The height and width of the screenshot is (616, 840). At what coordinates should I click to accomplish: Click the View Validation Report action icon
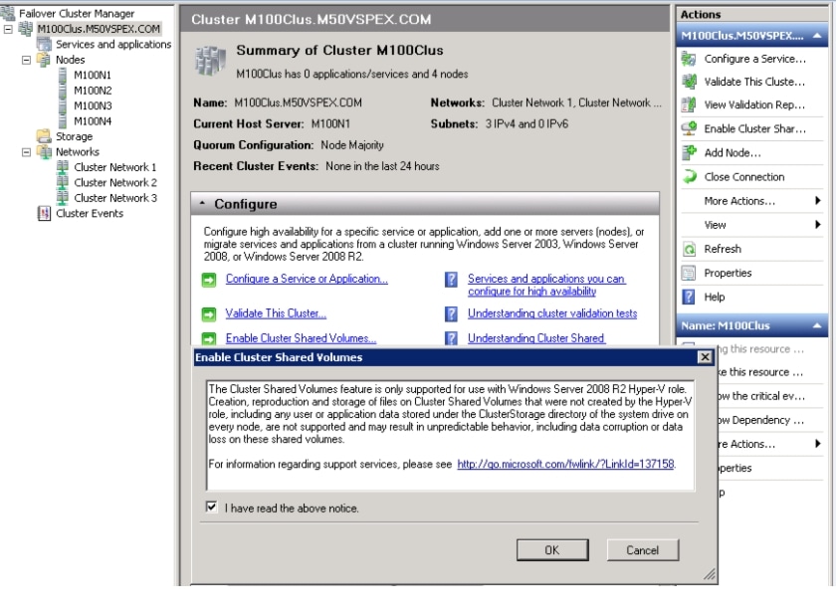[689, 104]
